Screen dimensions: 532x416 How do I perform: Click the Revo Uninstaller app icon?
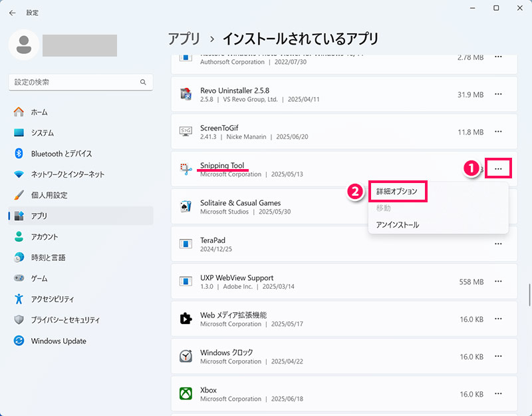186,94
